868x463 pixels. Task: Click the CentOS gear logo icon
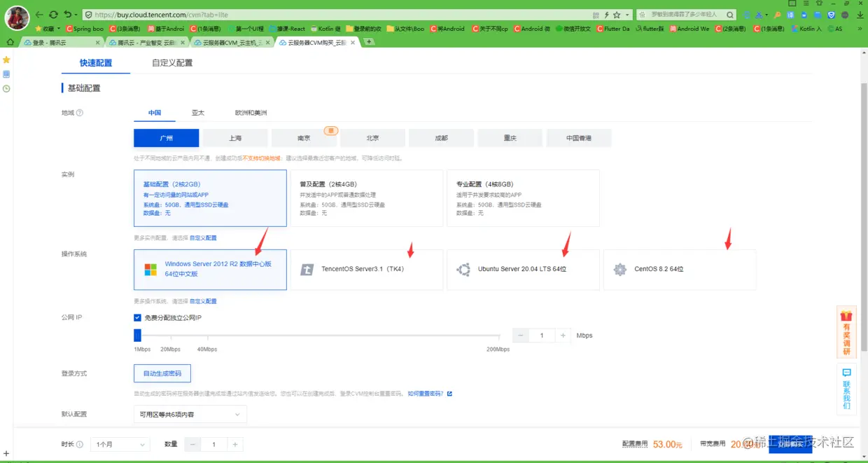point(619,269)
